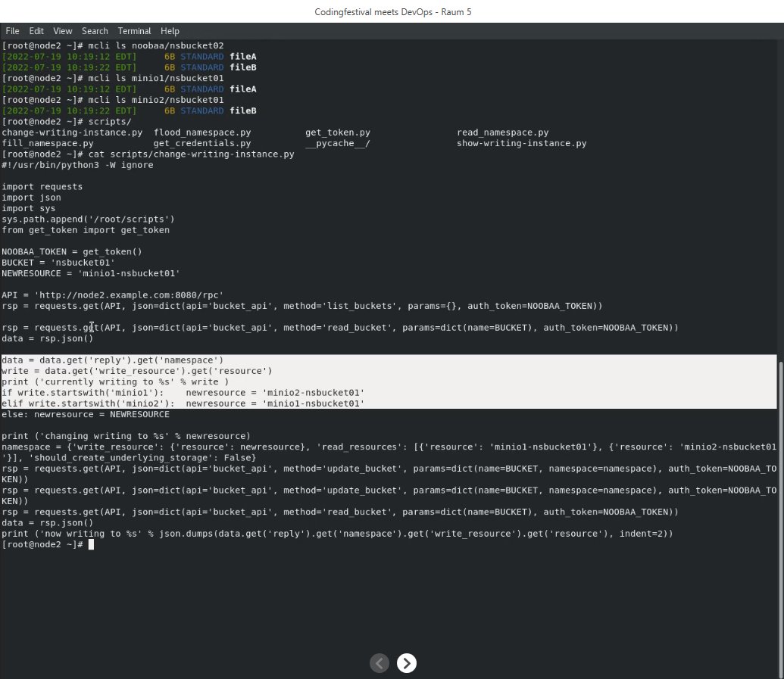Open the Help menu
This screenshot has height=679, width=784.
coord(170,31)
